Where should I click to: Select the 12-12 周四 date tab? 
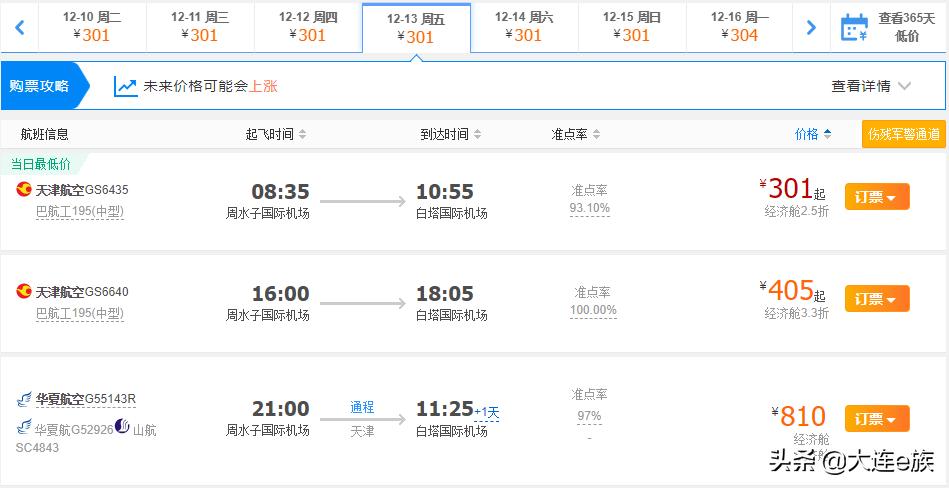pyautogui.click(x=308, y=27)
